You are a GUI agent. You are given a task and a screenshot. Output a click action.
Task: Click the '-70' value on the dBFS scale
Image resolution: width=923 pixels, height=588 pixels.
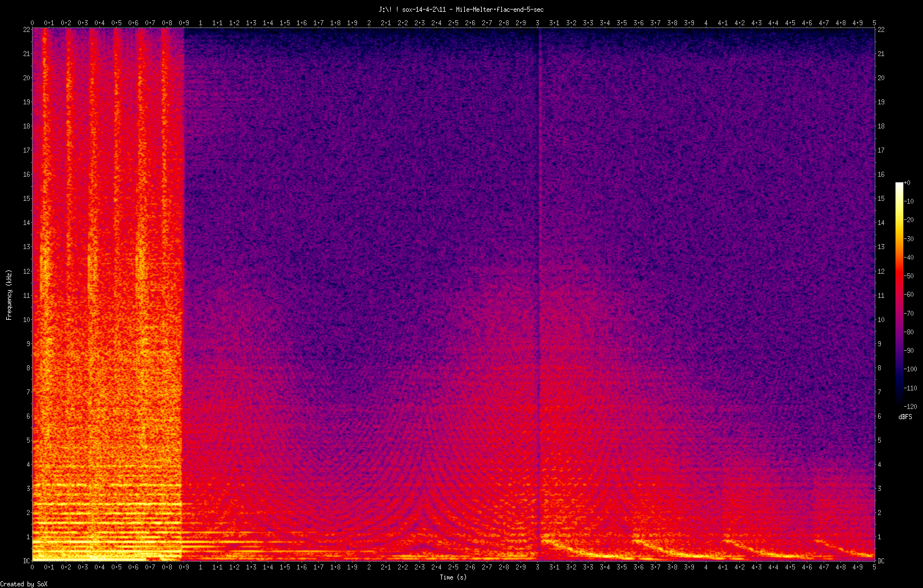(909, 314)
